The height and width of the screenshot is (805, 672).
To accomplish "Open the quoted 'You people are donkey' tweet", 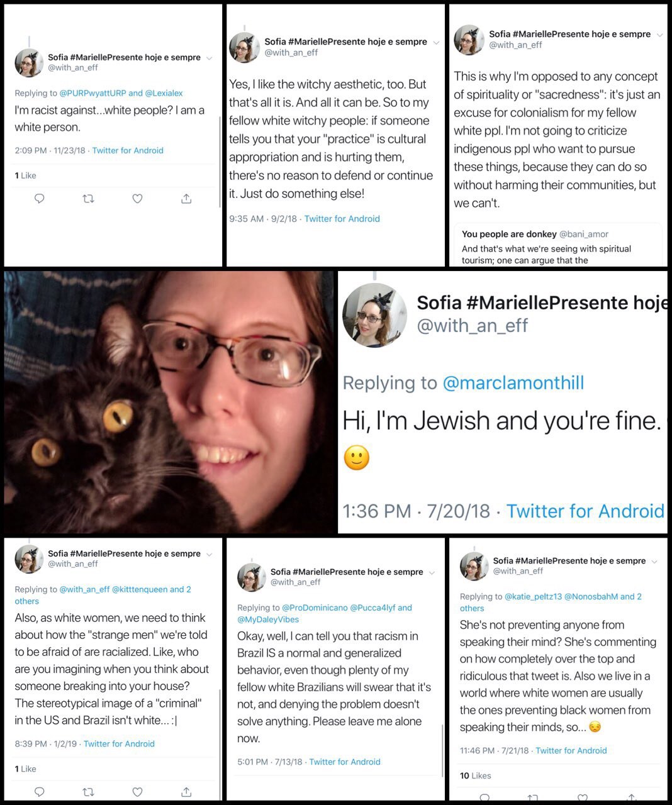I will (558, 245).
